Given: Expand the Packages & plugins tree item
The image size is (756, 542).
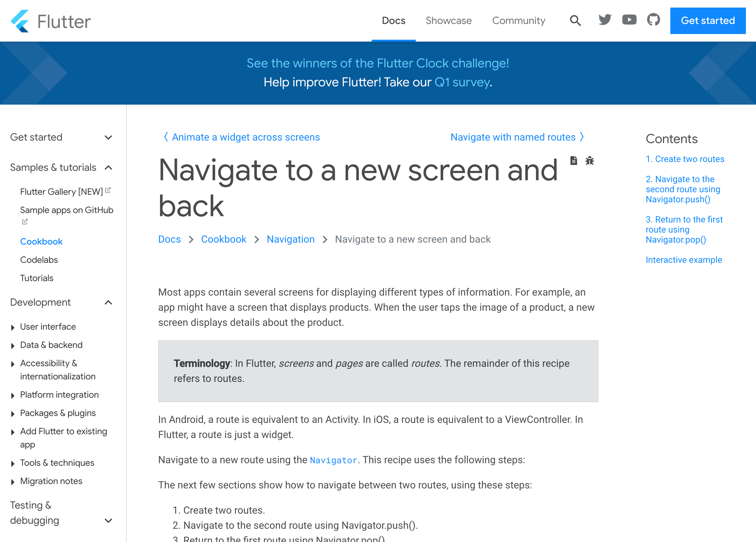Looking at the screenshot, I should (13, 413).
